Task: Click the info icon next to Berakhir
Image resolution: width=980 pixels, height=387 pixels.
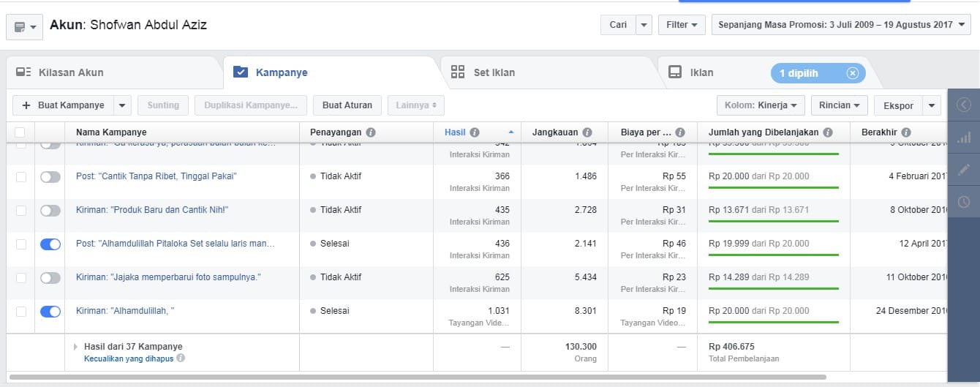Action: [906, 132]
